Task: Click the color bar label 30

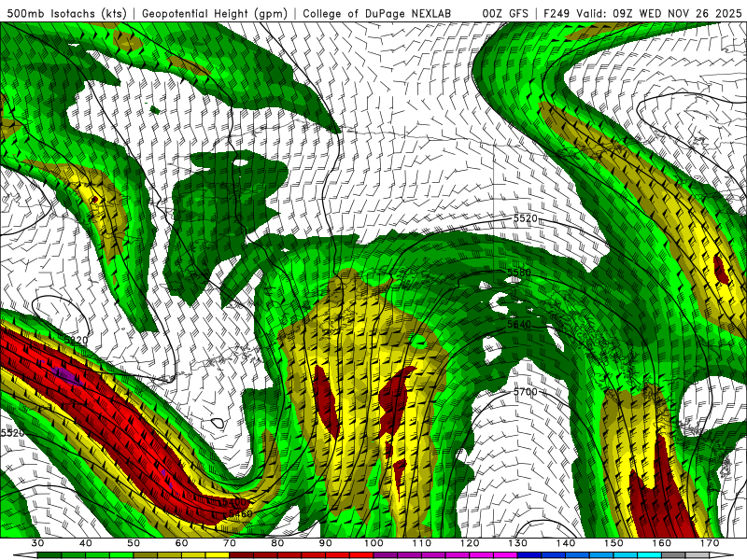Action: (x=37, y=543)
